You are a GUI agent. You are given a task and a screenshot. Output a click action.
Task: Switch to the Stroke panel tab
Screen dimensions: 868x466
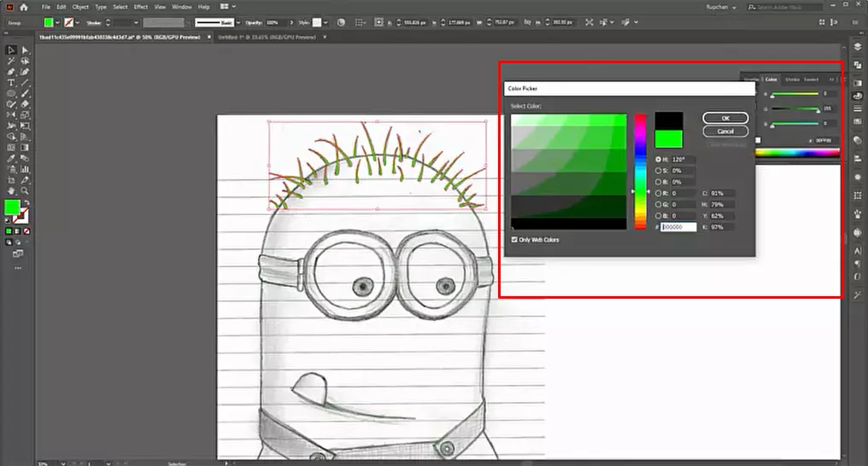pos(792,79)
